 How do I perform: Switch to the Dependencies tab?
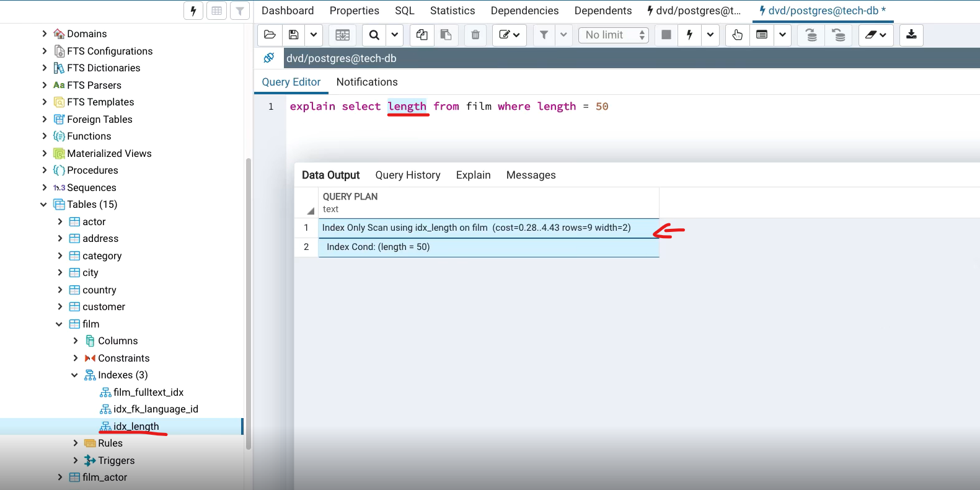click(x=524, y=11)
